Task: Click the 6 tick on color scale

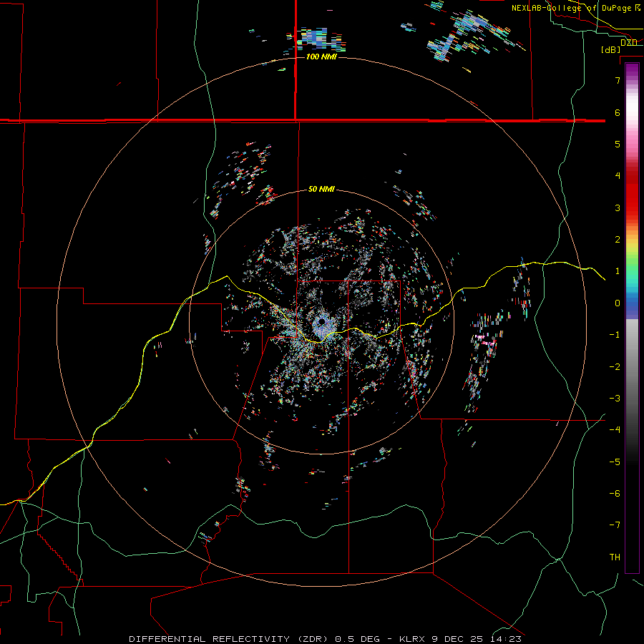Action: (618, 112)
